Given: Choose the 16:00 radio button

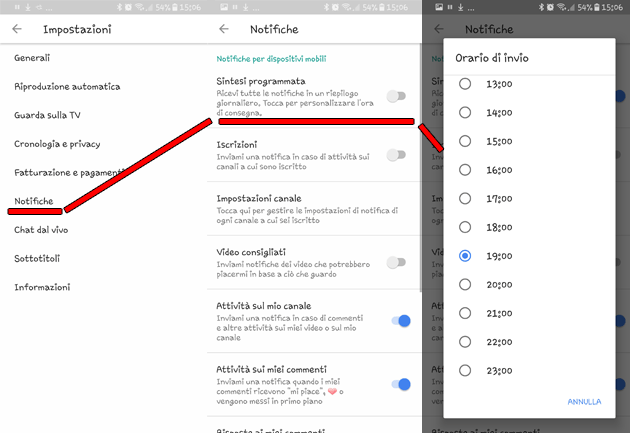Looking at the screenshot, I should (x=465, y=170).
